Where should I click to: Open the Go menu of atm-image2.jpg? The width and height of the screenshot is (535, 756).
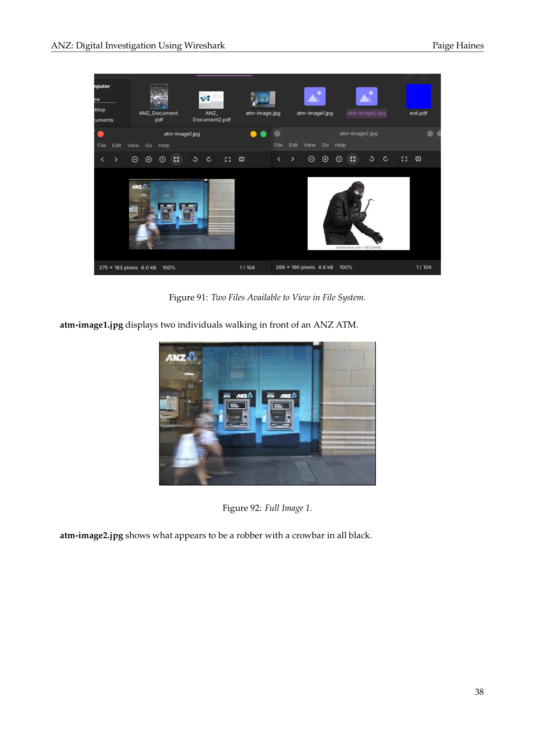325,145
